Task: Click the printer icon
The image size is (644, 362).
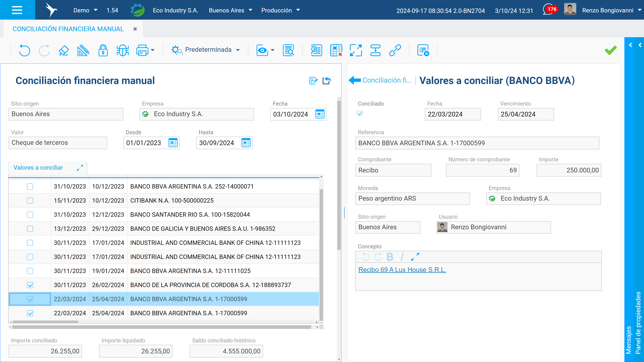Action: [x=142, y=50]
